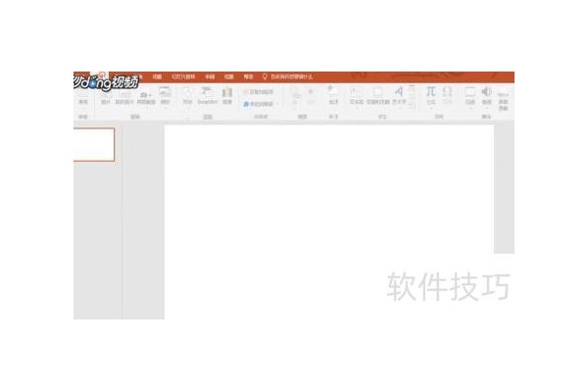Viewport: 588px width, 392px height.
Task: Open the Online Pictures tool
Action: click(x=123, y=97)
